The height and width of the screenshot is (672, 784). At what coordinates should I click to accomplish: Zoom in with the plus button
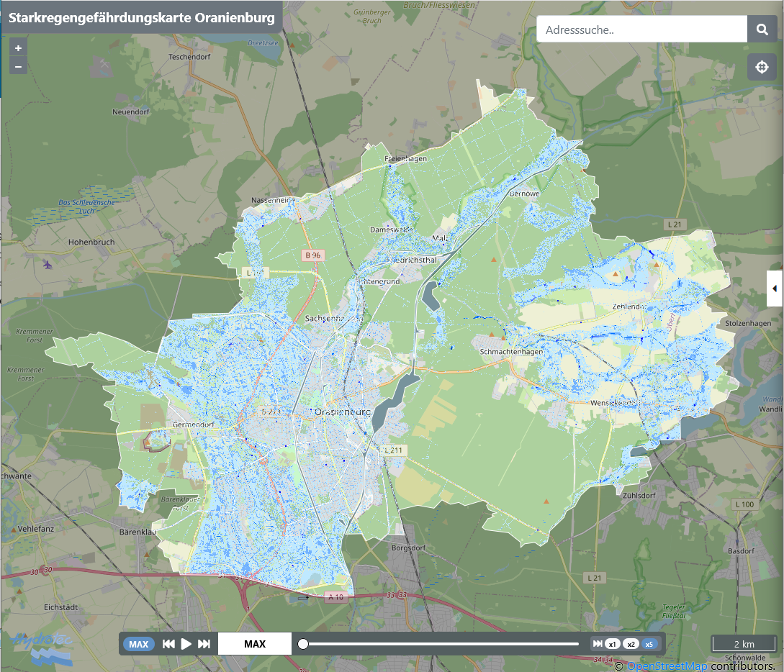click(x=18, y=47)
